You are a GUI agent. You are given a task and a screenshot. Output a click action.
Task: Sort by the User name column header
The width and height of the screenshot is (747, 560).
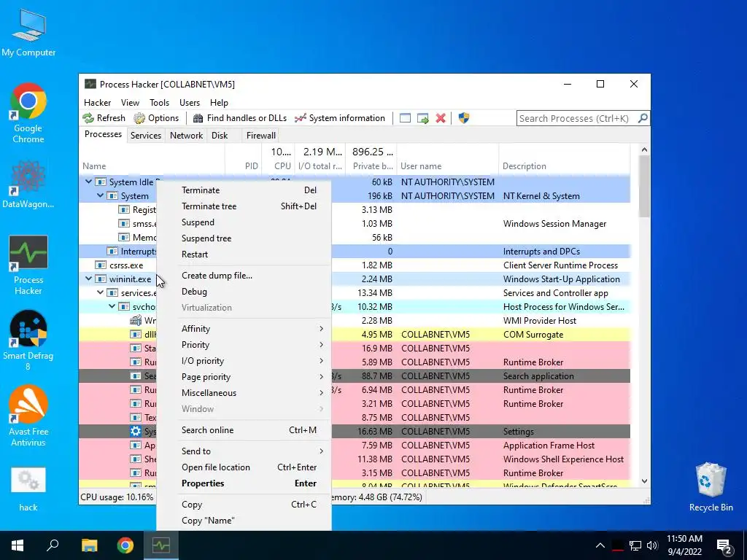click(447, 160)
